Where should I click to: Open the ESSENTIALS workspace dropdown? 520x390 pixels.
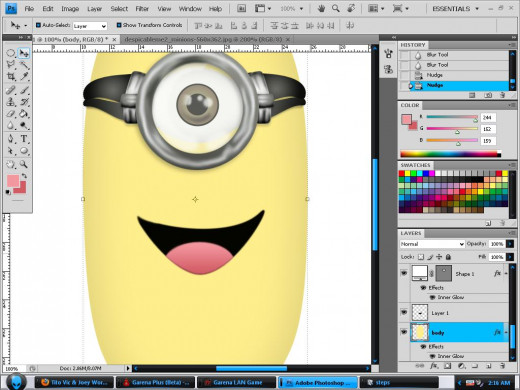tap(455, 9)
